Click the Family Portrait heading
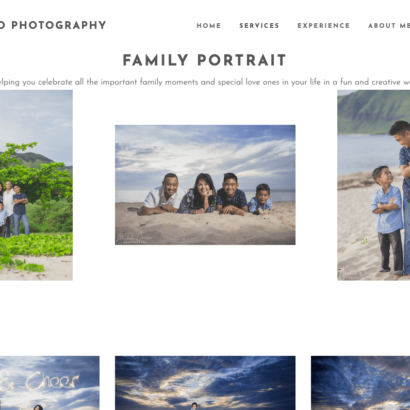This screenshot has width=410, height=410. point(204,60)
